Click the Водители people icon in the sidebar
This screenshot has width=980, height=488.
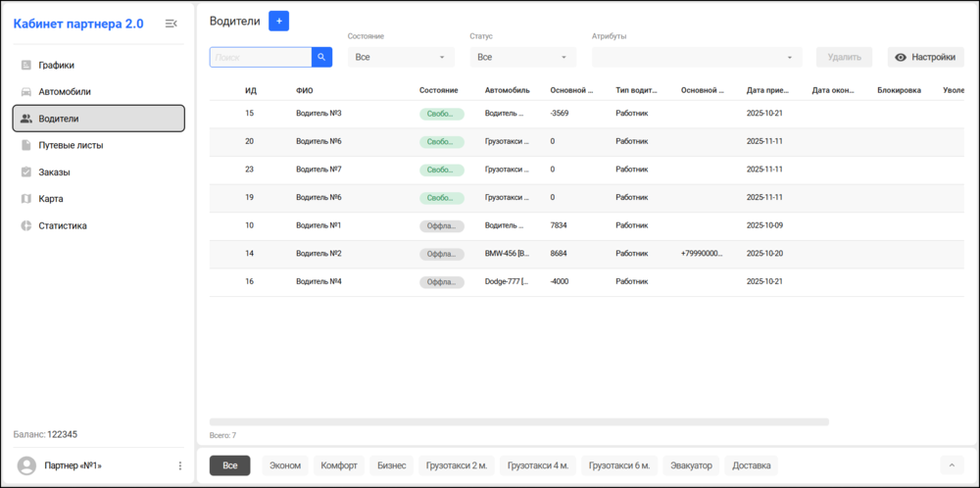26,119
